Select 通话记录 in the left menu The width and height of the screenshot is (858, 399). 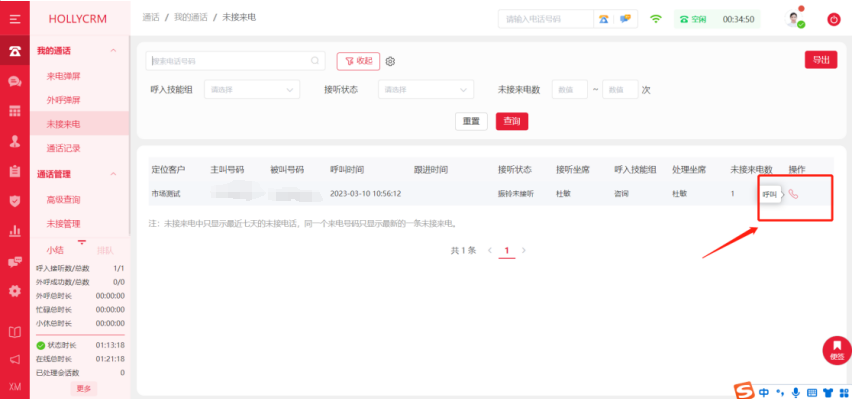pos(63,148)
